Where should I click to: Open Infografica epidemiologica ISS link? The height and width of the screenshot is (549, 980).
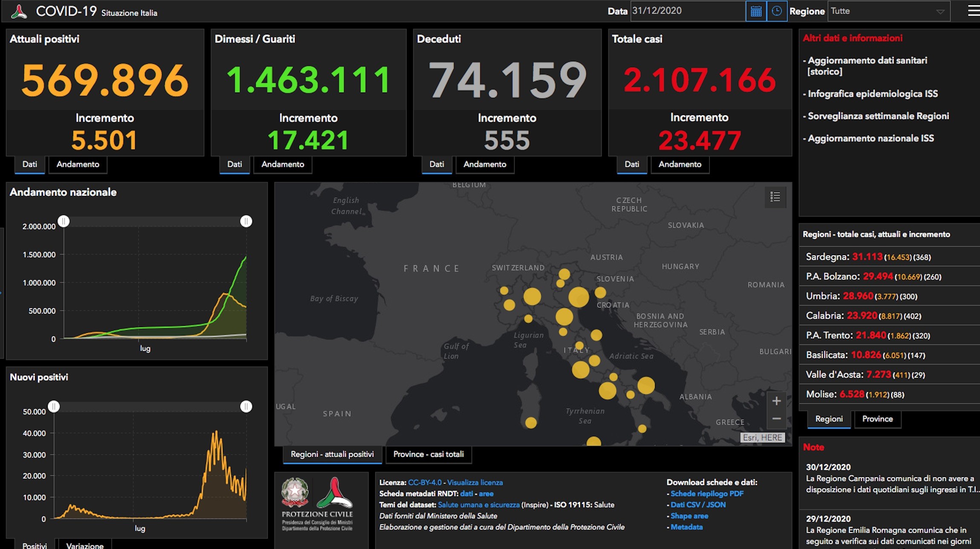pyautogui.click(x=873, y=94)
